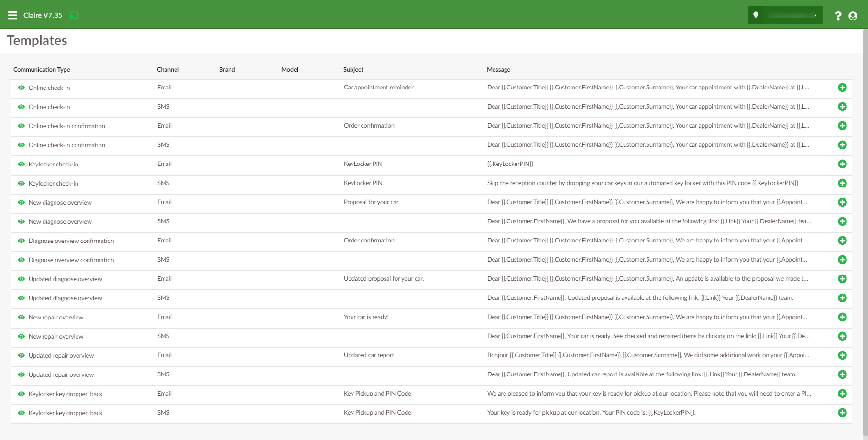Click the cast screen icon beside Claire V7.35
Viewport: 868px width, 440px height.
(x=74, y=15)
